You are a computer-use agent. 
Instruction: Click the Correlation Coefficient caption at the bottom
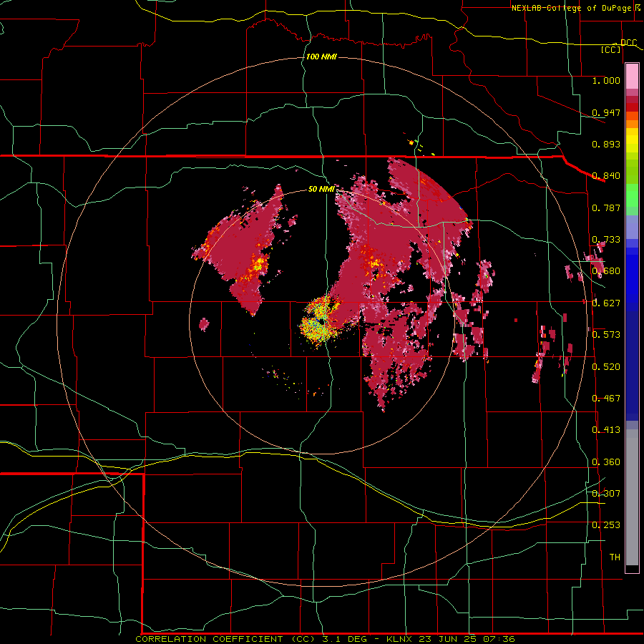324,639
